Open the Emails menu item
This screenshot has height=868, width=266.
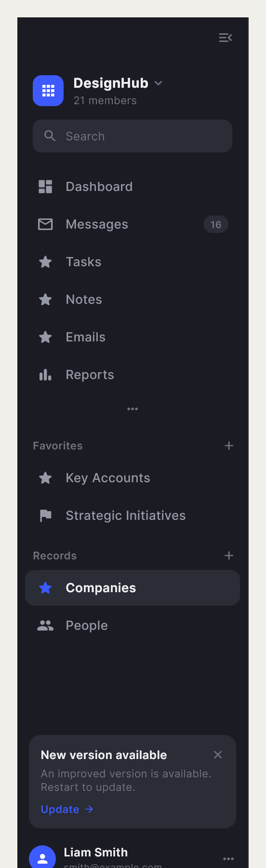133,337
